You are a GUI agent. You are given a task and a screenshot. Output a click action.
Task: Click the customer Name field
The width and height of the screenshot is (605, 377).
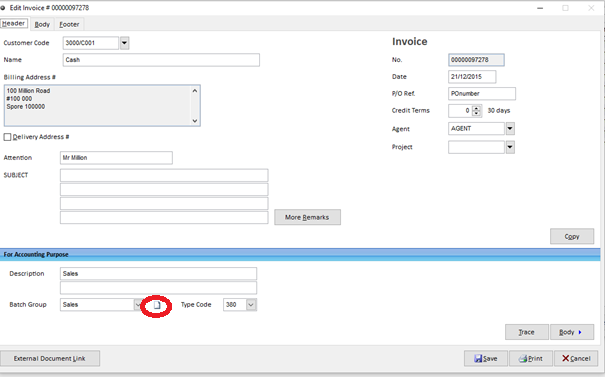pos(161,60)
